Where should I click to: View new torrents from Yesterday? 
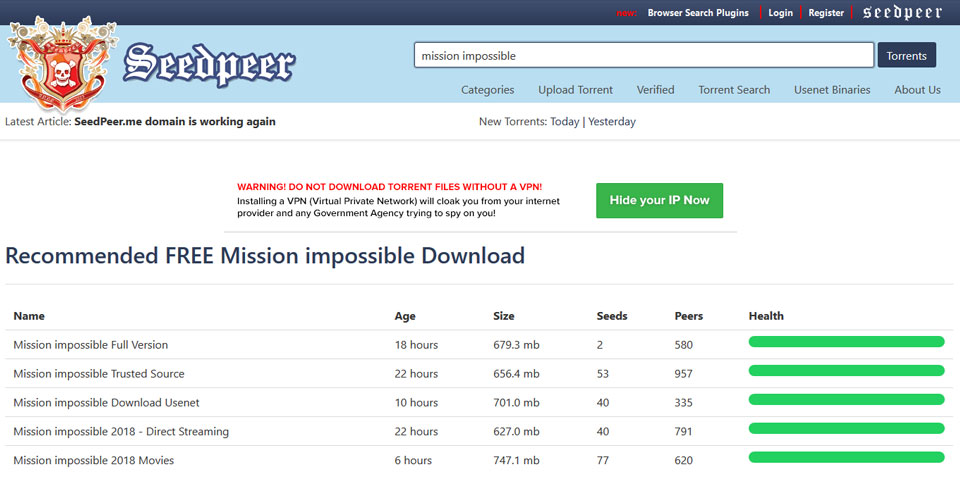[x=612, y=122]
